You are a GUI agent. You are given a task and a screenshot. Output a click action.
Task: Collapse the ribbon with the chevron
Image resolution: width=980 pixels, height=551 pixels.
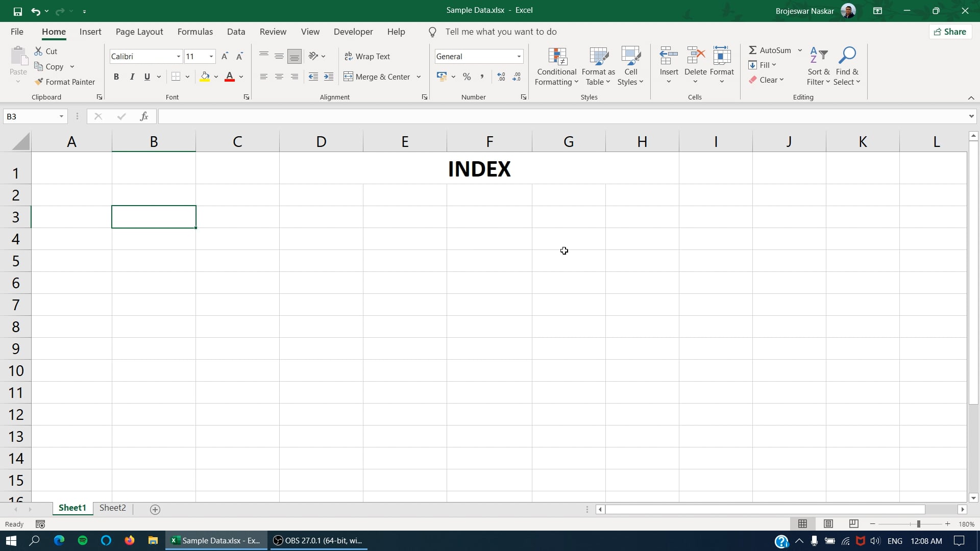tap(971, 97)
